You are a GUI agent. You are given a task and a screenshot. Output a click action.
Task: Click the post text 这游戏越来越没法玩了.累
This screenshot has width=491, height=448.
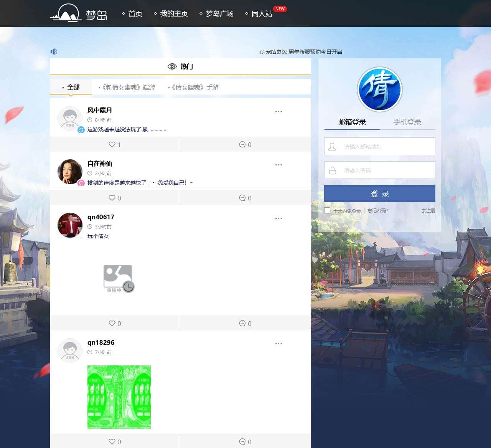(127, 129)
